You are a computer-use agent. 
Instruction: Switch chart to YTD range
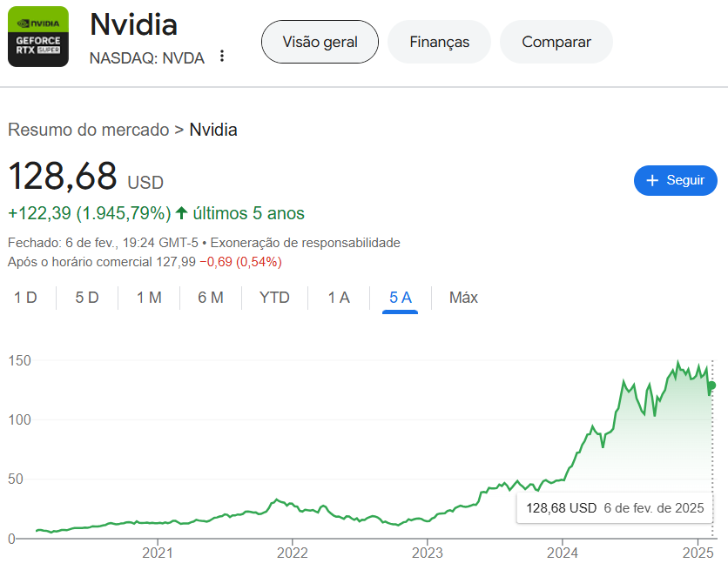click(x=274, y=298)
